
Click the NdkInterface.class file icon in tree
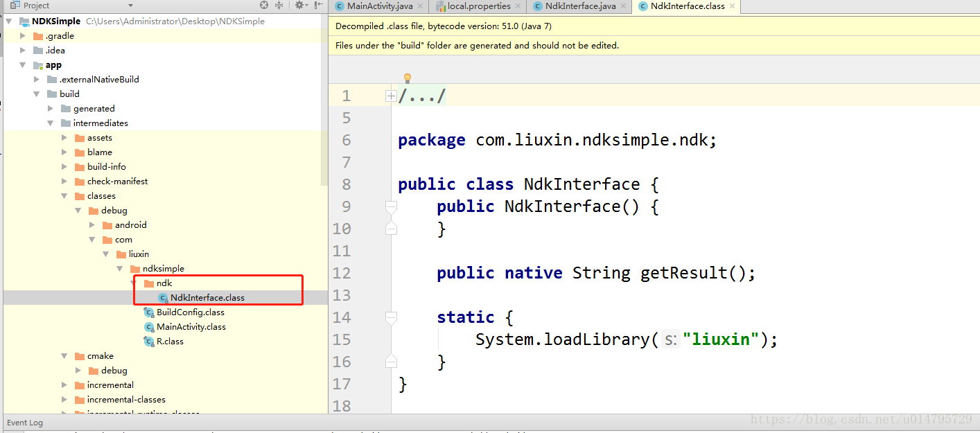pos(163,298)
